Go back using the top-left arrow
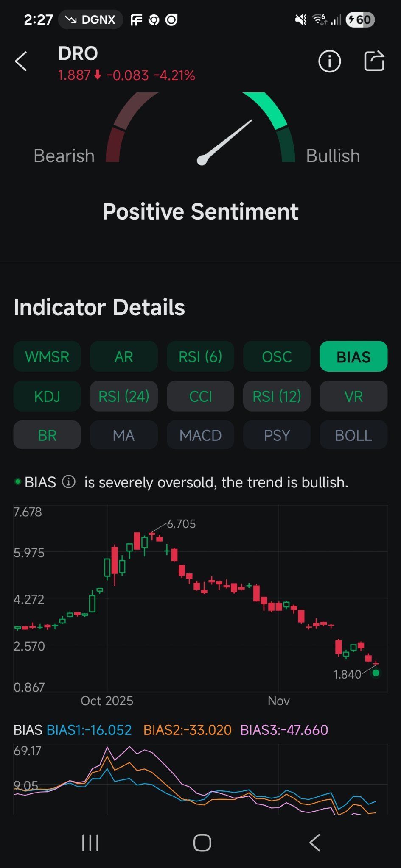Viewport: 401px width, 868px height. pos(21,61)
